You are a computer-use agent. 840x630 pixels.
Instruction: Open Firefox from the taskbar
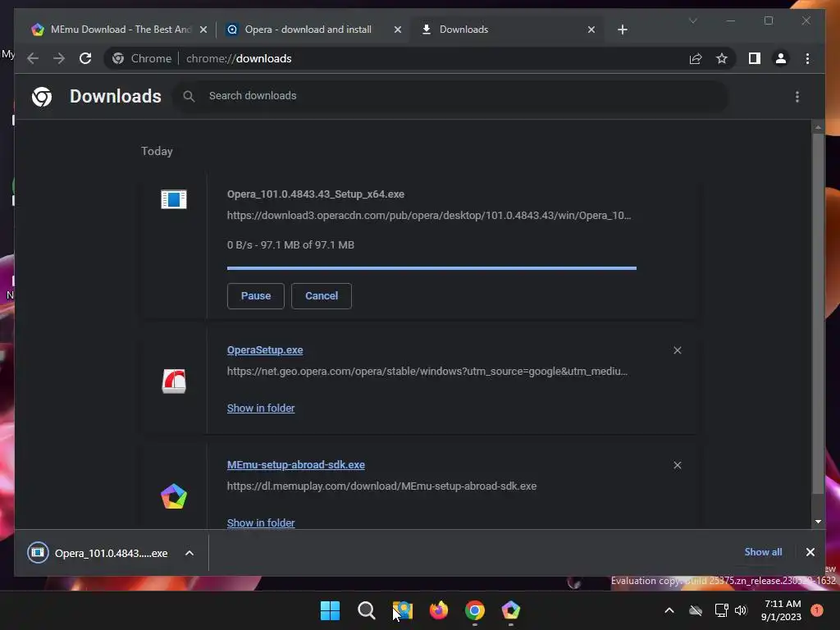tap(439, 610)
